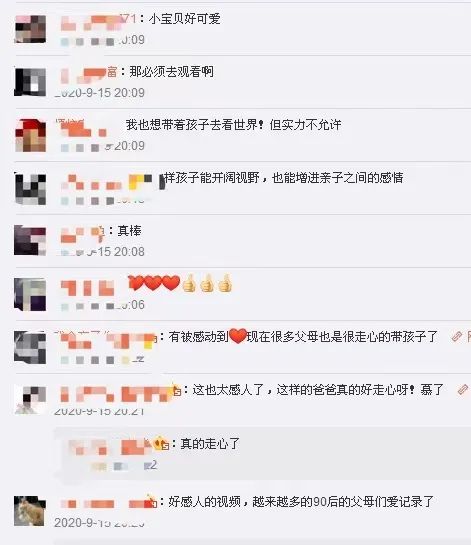Open avatar beside 开阔视野 comment
This screenshot has width=471, height=545.
click(30, 189)
